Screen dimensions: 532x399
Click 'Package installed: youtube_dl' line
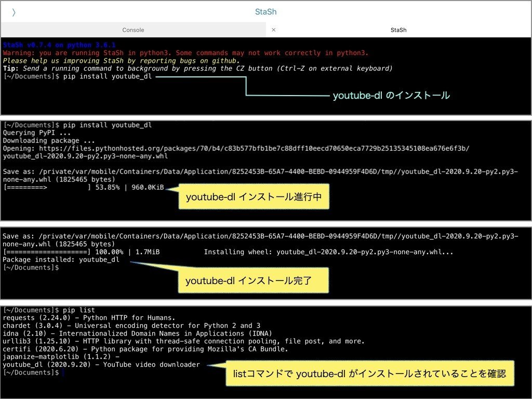click(x=61, y=260)
